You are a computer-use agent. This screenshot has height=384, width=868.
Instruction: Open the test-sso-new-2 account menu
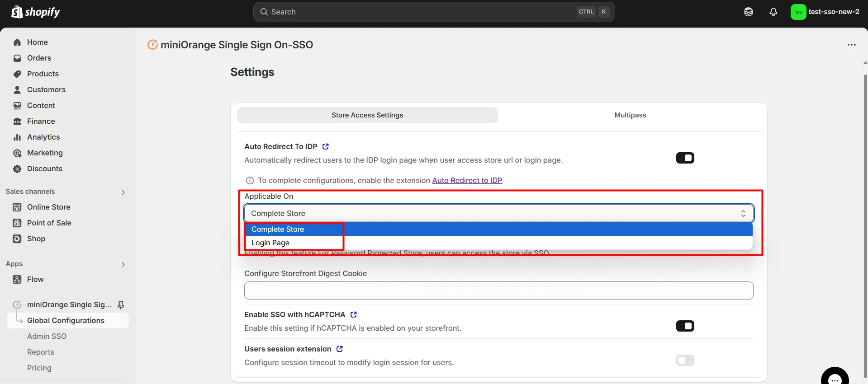point(825,12)
